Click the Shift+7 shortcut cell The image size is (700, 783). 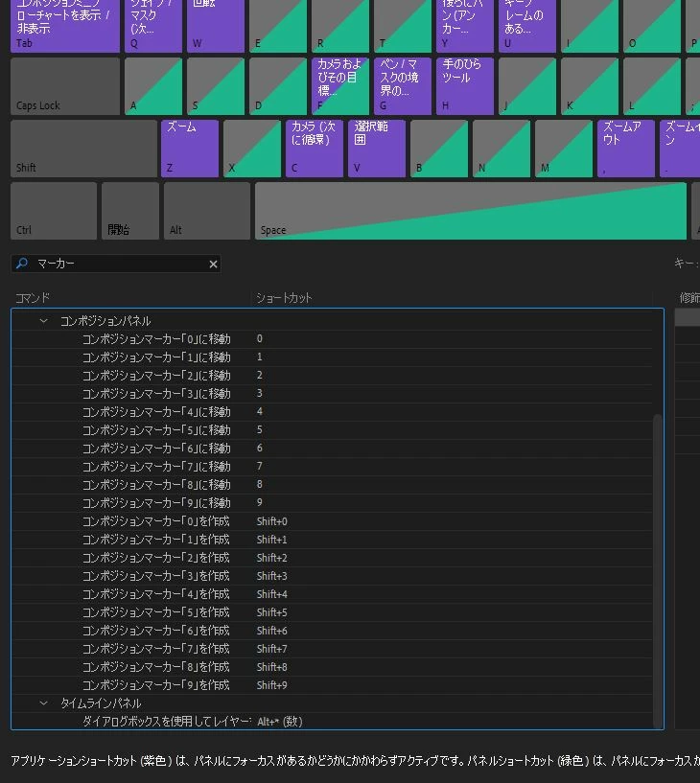pyautogui.click(x=271, y=649)
